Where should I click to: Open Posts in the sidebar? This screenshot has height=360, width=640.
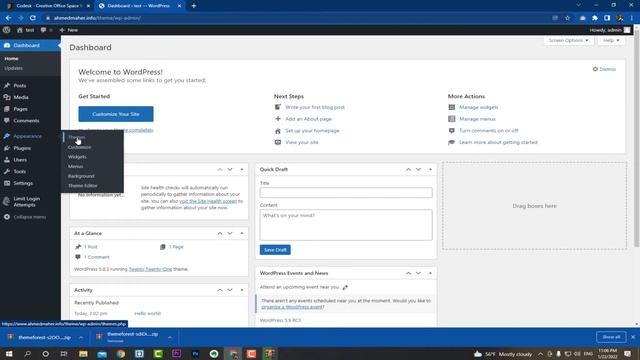(x=20, y=86)
